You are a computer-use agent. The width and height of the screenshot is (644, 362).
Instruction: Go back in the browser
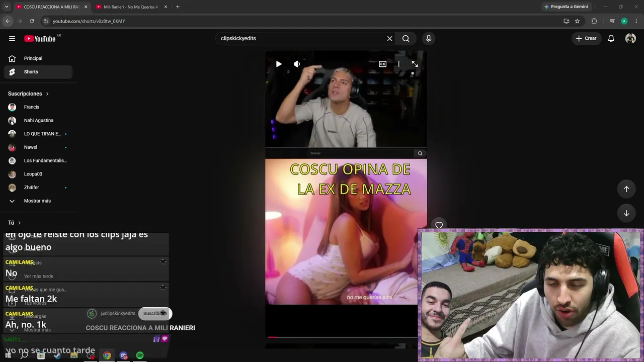[x=8, y=21]
